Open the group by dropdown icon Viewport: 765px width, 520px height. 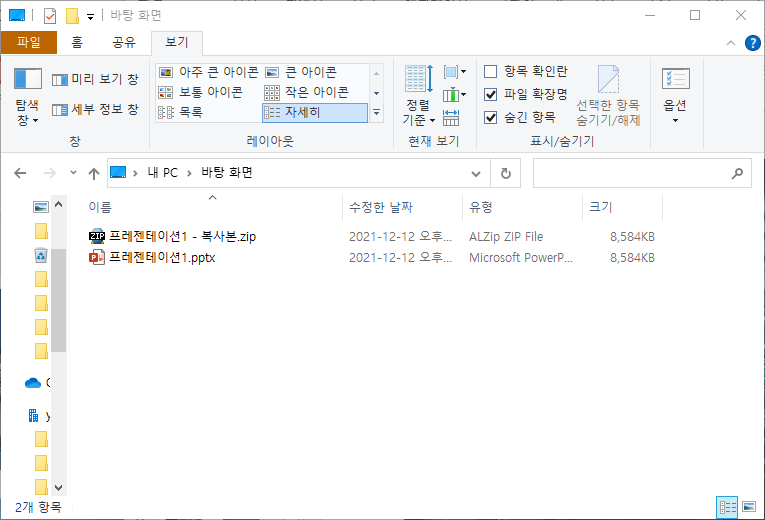(454, 72)
